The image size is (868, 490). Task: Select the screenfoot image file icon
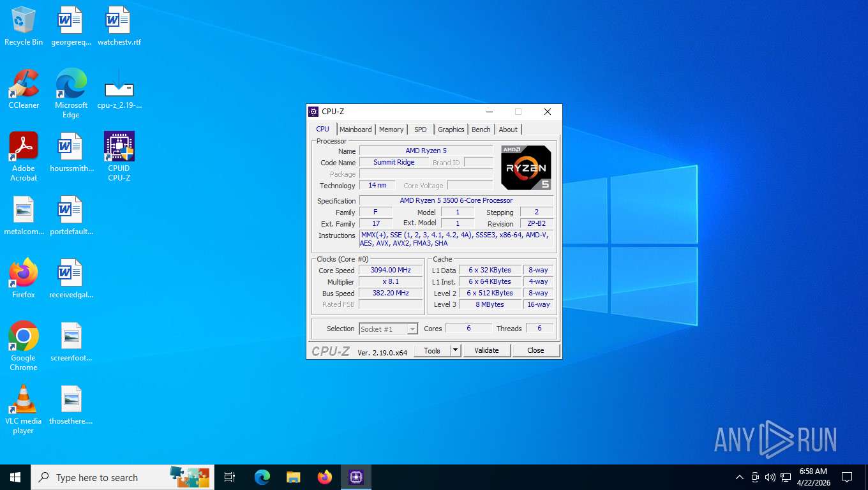click(70, 342)
